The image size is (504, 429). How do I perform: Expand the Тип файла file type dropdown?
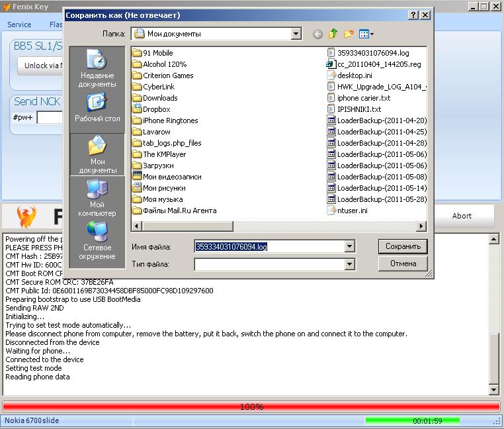pos(349,264)
